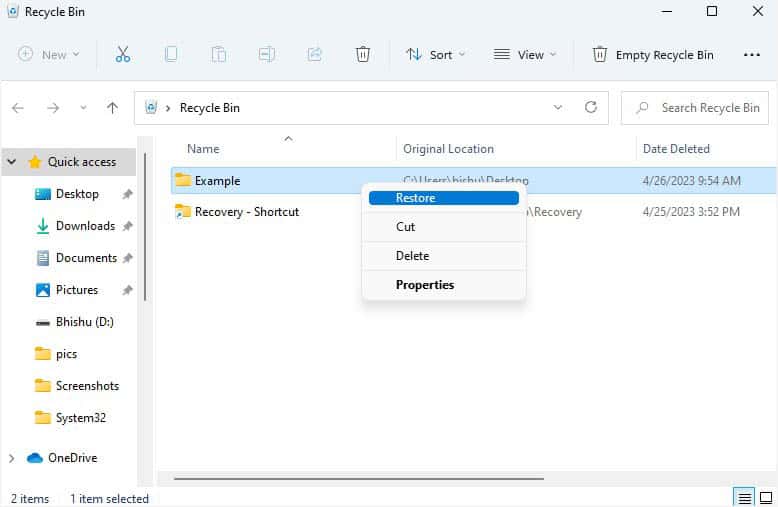Go back with the left arrow
The image size is (778, 507).
tap(18, 108)
